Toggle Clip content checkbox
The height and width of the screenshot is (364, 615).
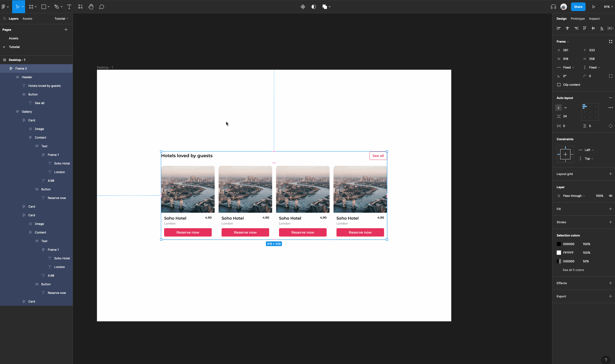(559, 85)
